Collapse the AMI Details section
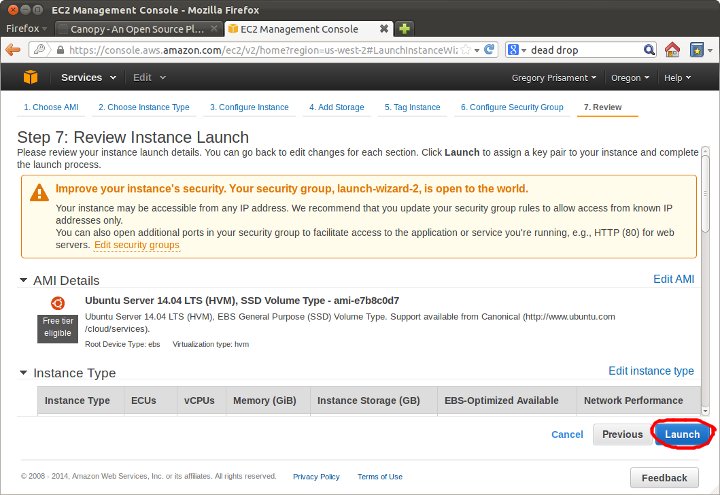This screenshot has width=720, height=495. [23, 280]
